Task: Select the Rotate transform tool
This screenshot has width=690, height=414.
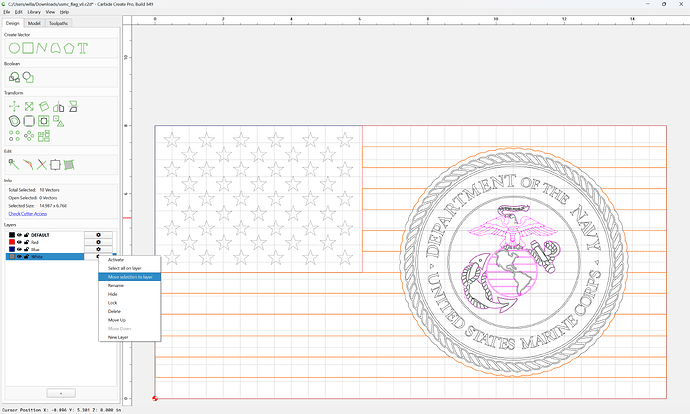Action: click(x=44, y=106)
